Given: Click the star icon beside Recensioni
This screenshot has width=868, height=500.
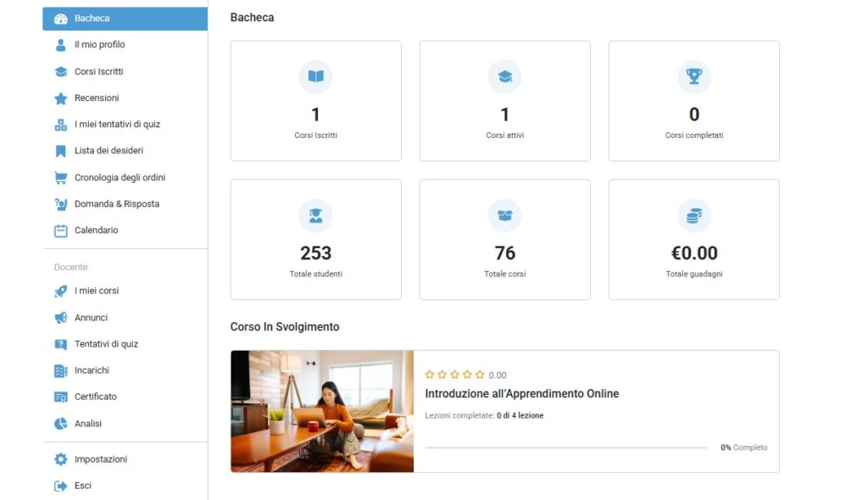Looking at the screenshot, I should pos(60,98).
